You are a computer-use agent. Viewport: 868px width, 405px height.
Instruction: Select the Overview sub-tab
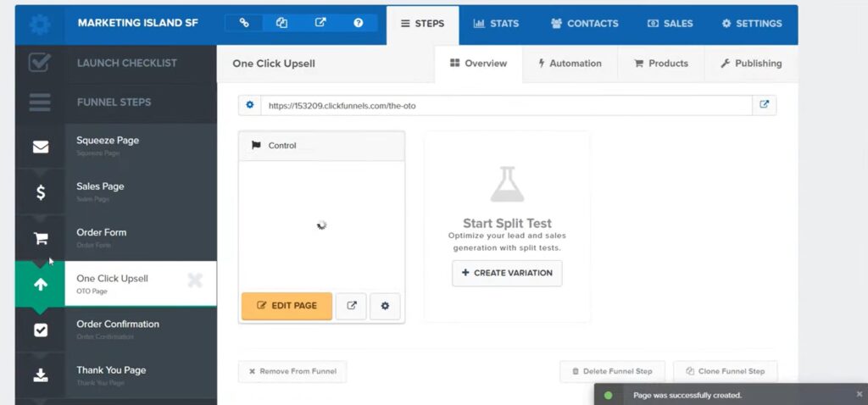(x=478, y=64)
